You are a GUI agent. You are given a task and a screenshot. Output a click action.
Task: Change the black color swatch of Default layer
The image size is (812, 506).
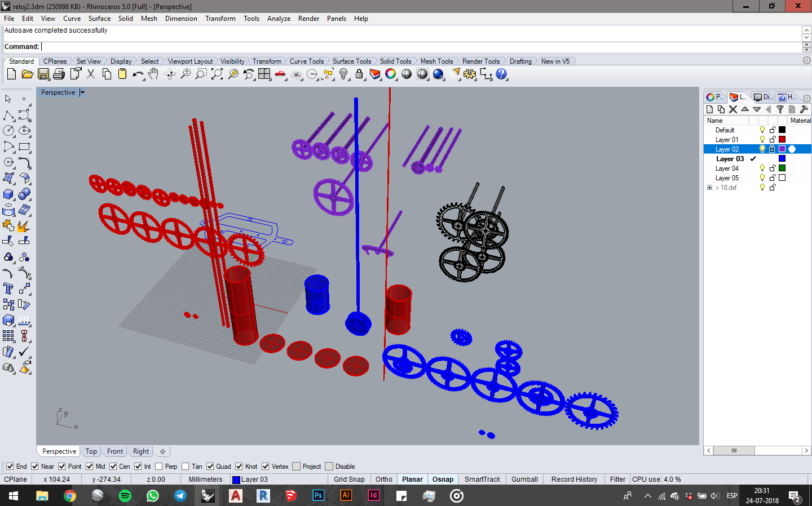point(782,130)
